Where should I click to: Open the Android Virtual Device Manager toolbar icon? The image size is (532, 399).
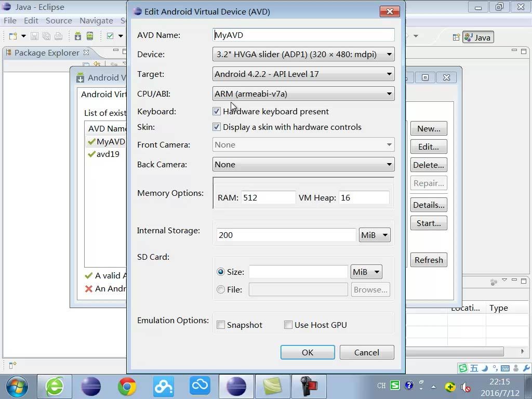pos(90,36)
